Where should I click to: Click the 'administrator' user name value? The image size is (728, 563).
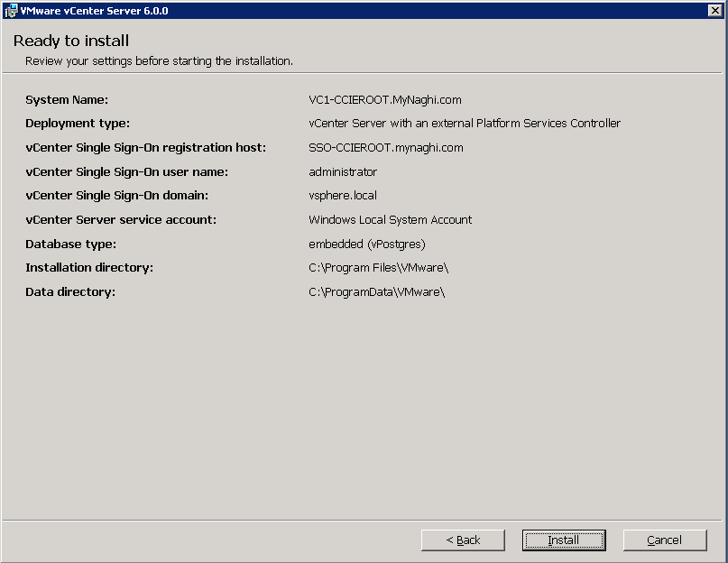(x=343, y=171)
